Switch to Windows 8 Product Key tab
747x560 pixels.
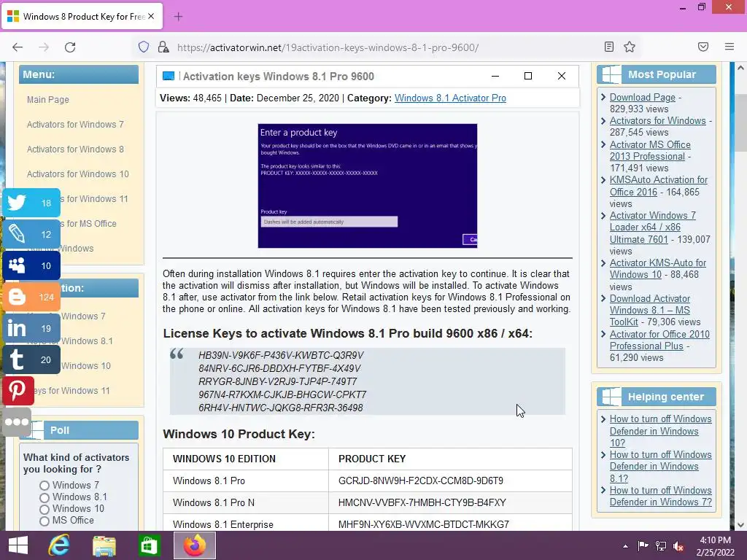(x=82, y=17)
